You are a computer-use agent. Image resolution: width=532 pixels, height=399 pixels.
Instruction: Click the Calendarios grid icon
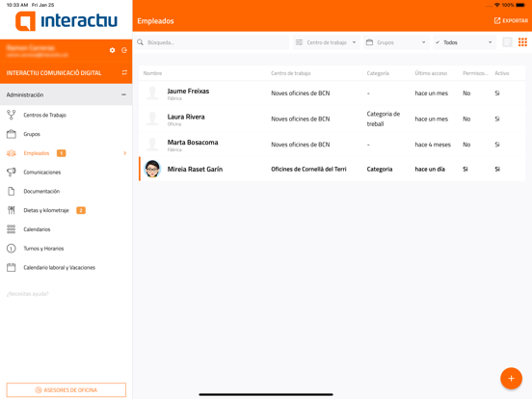(12, 229)
